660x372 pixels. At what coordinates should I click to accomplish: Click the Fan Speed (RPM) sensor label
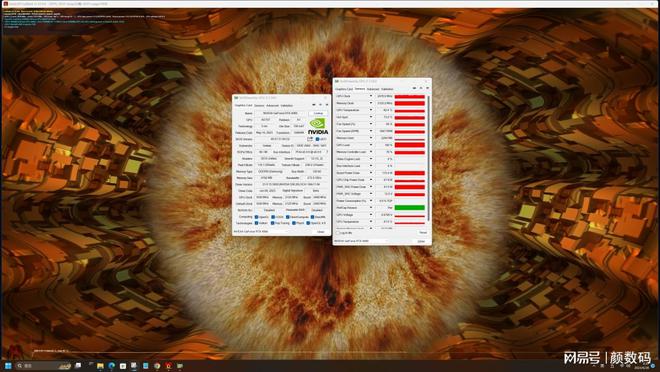tap(347, 131)
